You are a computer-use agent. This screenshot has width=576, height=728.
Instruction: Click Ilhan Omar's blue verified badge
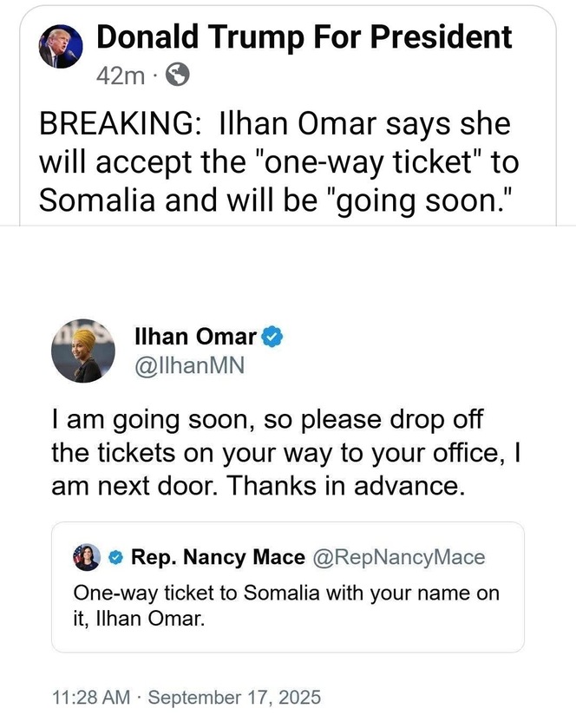click(x=273, y=337)
